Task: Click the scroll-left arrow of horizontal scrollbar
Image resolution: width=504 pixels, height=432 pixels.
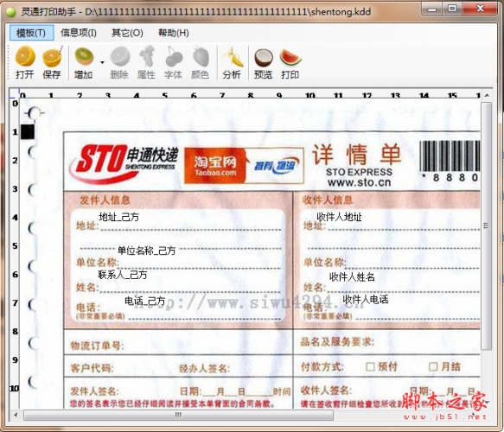Action: point(16,415)
